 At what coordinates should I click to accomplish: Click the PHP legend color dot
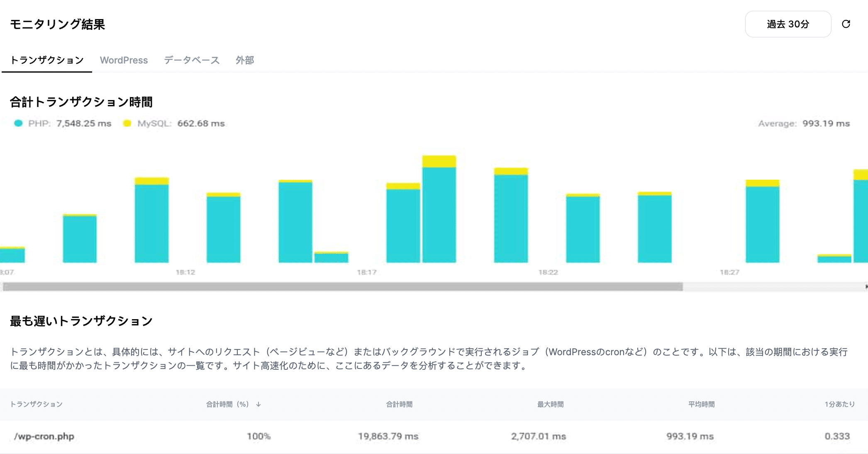click(x=18, y=123)
